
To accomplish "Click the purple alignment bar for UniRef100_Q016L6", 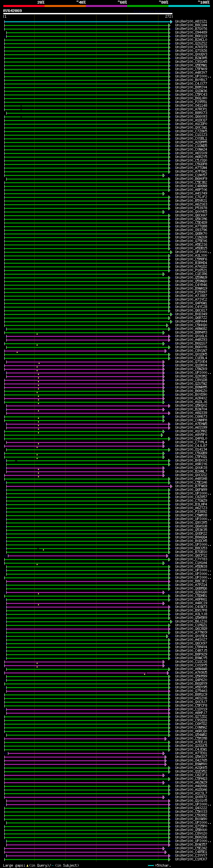I will click(88, 336).
